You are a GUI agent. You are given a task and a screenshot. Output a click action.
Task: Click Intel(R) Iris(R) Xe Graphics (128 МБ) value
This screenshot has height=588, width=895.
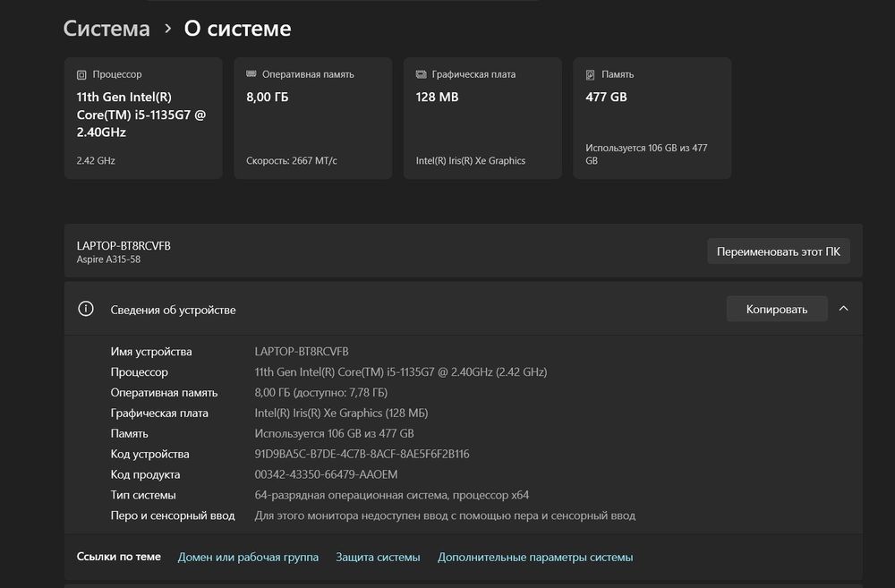point(341,413)
